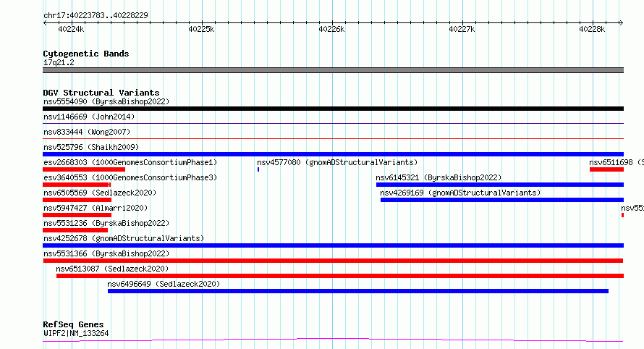Click the gray 17q21.2 cytoband bar
This screenshot has height=349, width=644.
(x=333, y=70)
